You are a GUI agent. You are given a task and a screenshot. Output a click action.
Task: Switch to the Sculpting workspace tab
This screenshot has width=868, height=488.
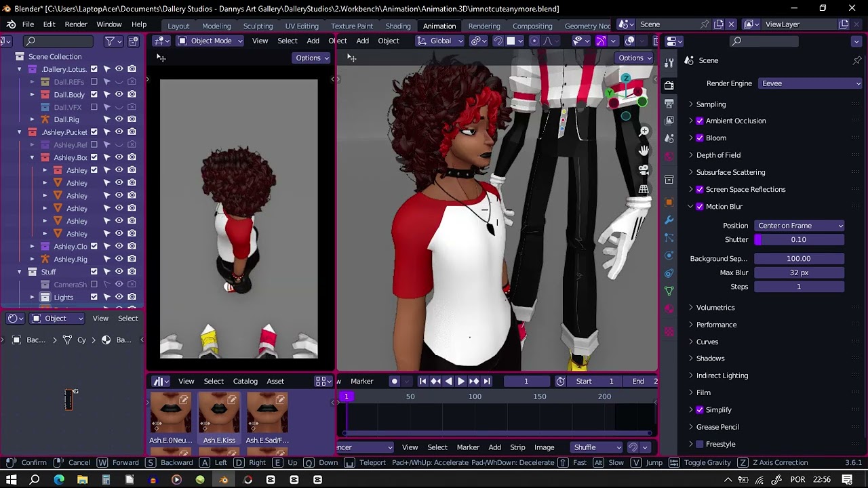(258, 26)
